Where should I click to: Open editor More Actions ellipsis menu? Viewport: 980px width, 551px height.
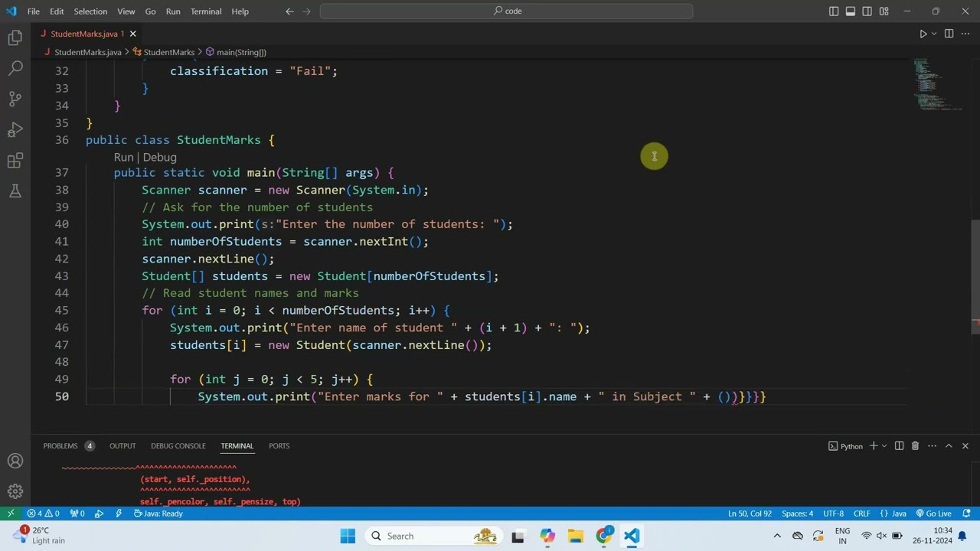965,34
